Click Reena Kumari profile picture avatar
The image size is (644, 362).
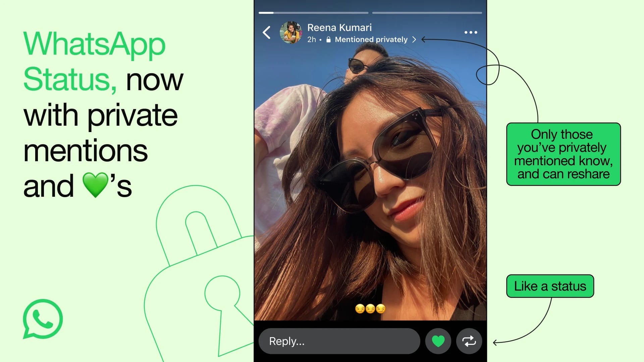click(x=290, y=33)
